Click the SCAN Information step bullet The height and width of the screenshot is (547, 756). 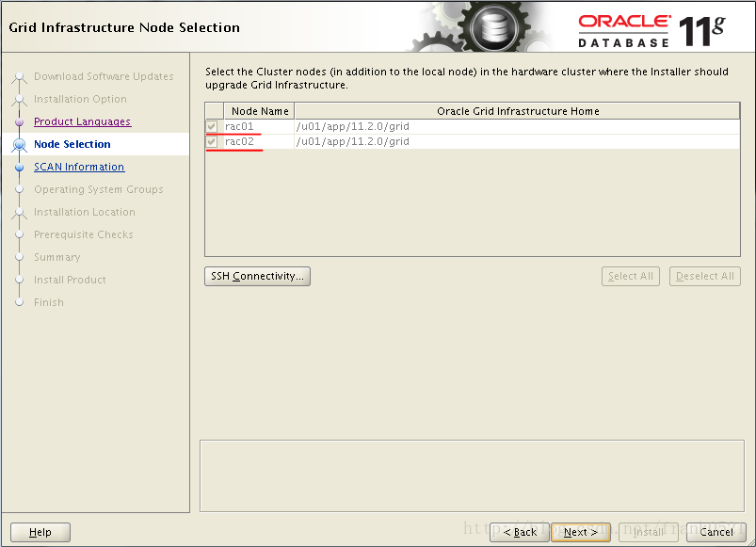[x=19, y=168]
